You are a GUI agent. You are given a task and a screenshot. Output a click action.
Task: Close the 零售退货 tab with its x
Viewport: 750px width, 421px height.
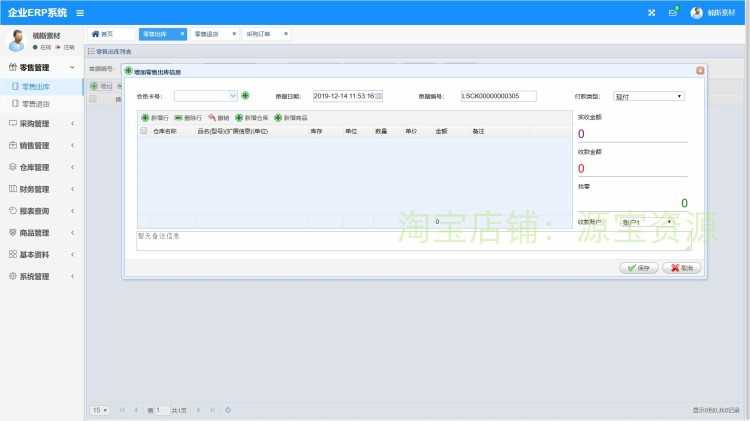234,34
